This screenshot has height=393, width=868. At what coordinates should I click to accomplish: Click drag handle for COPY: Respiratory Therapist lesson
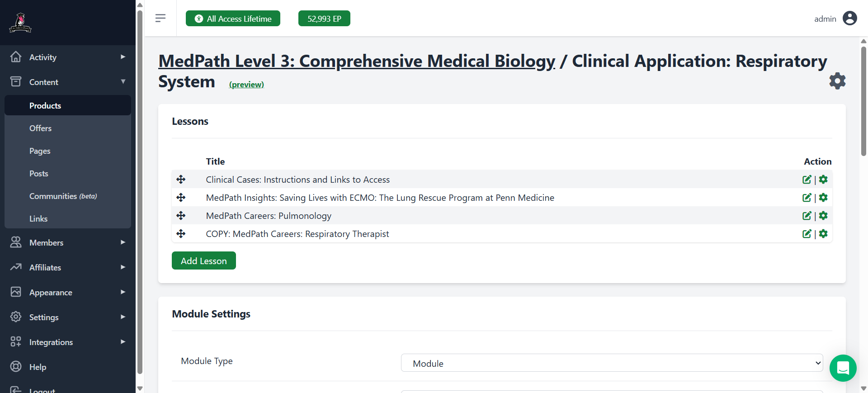click(181, 234)
